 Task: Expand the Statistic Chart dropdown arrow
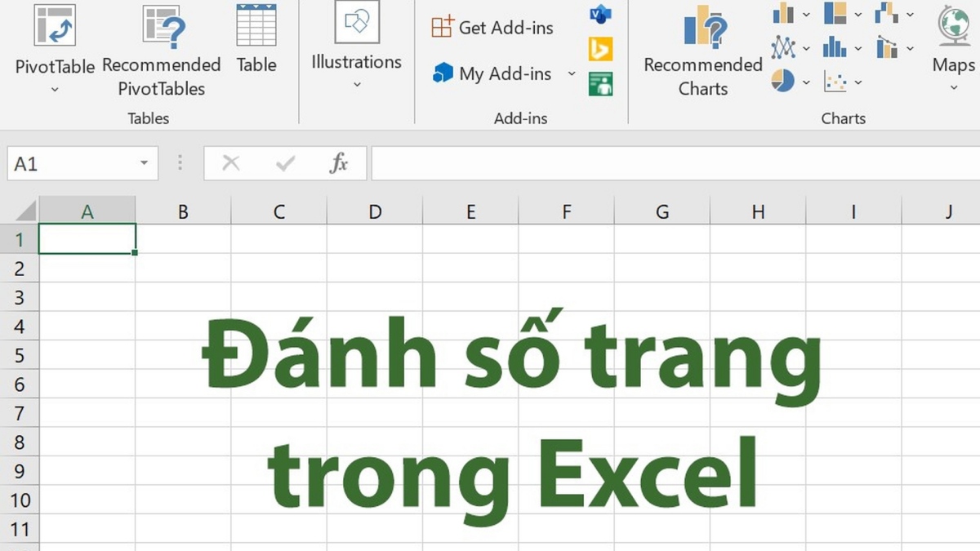pyautogui.click(x=857, y=48)
